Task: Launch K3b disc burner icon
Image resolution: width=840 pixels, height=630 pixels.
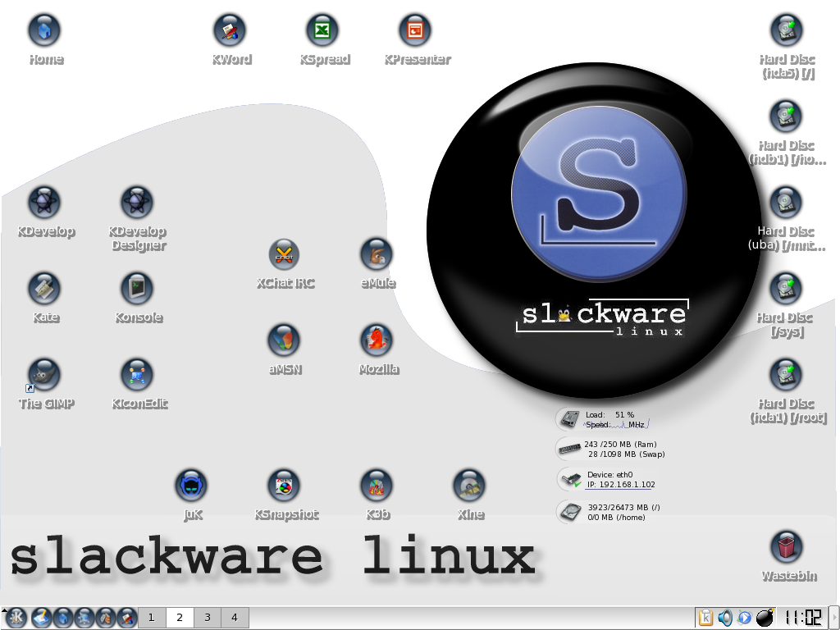Action: tap(377, 486)
